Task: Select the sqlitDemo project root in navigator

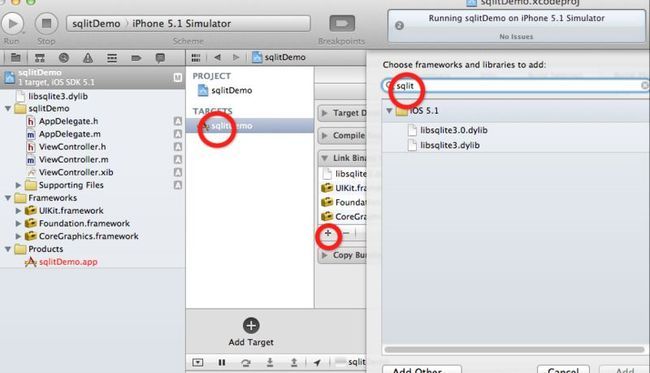Action: pos(92,77)
